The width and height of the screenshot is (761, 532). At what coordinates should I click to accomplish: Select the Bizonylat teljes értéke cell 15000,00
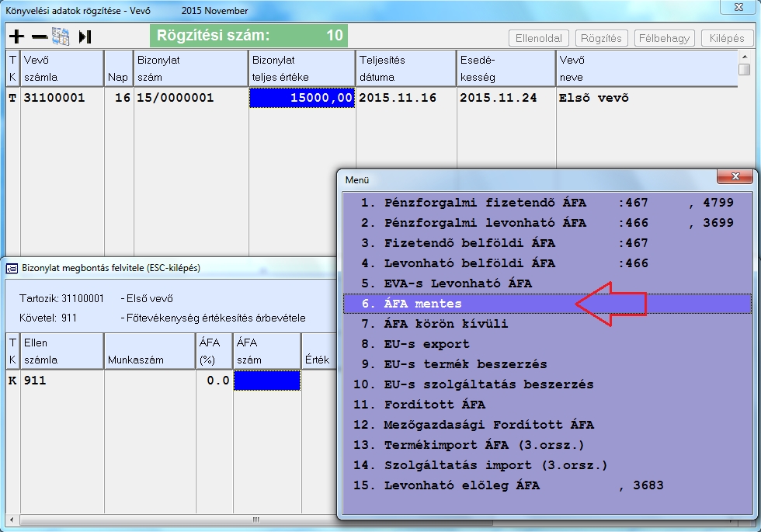(x=302, y=98)
